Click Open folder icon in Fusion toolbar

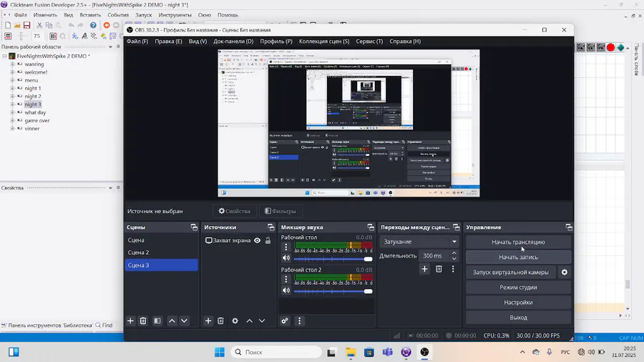[x=17, y=26]
